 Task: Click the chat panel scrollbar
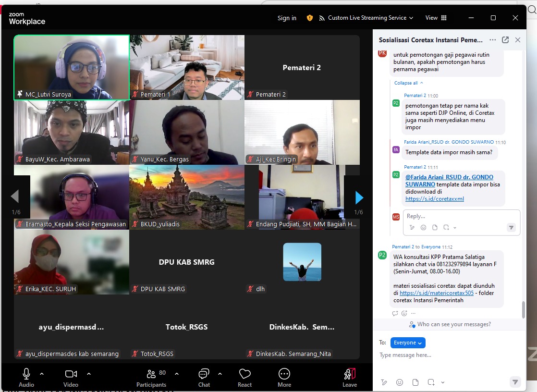523,309
